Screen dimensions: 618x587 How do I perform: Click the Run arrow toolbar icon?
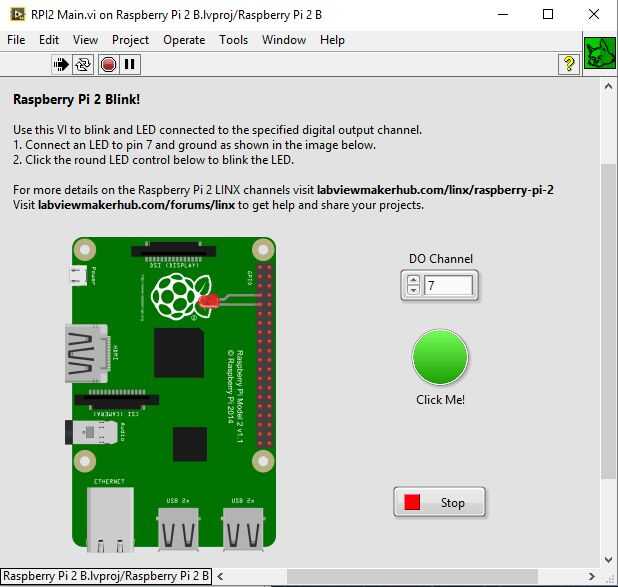tap(61, 64)
